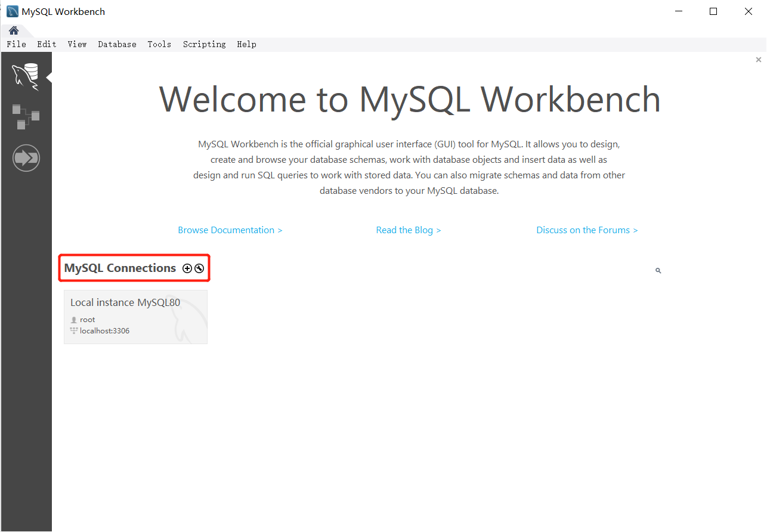
Task: Minimize the MySQL Workbench window
Action: [678, 11]
